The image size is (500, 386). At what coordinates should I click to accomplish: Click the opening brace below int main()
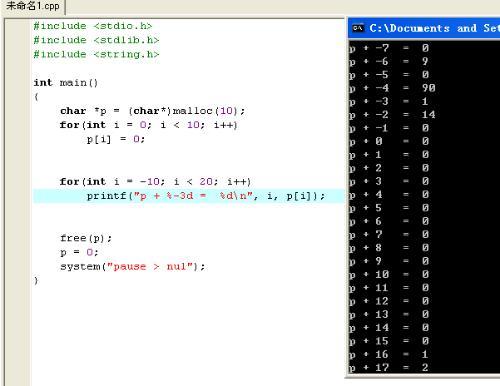click(x=36, y=97)
